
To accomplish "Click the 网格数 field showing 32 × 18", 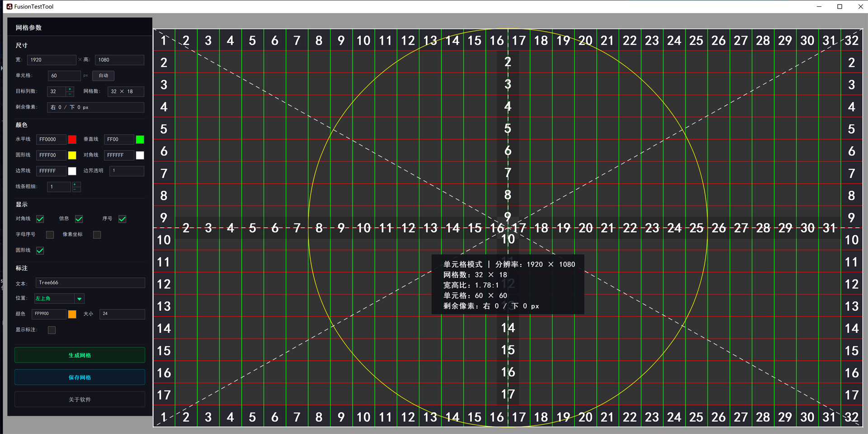I will [126, 92].
